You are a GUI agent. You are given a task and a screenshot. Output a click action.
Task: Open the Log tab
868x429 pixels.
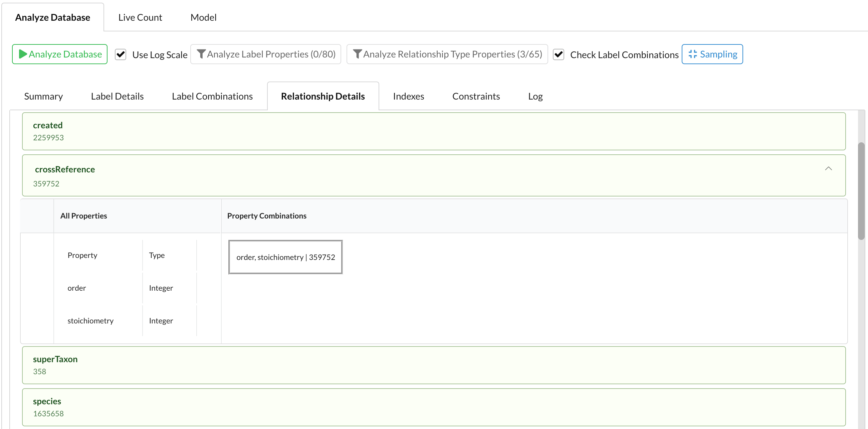tap(535, 97)
